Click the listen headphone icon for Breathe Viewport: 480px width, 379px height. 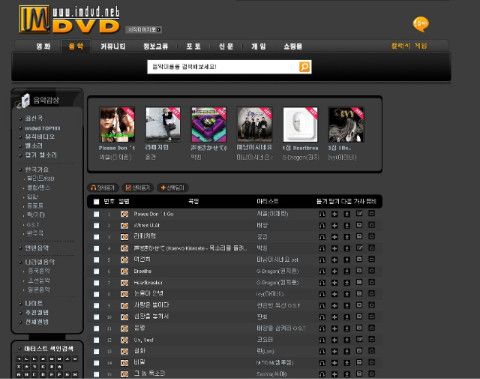point(322,271)
